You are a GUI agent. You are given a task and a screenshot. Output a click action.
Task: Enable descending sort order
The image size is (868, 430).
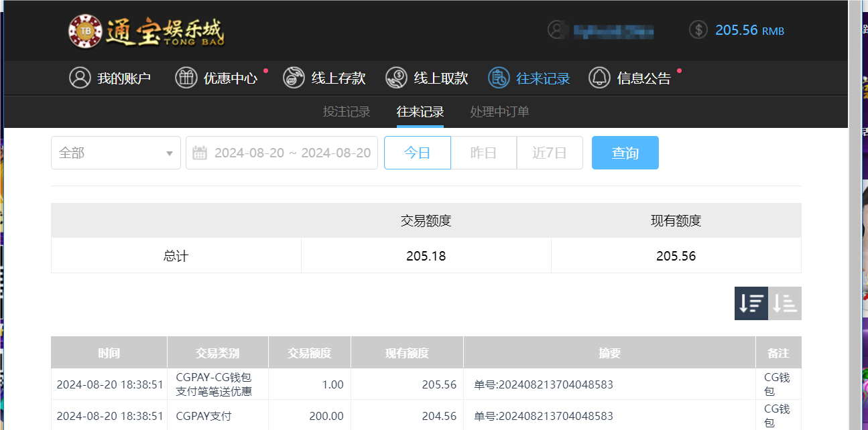click(x=751, y=303)
